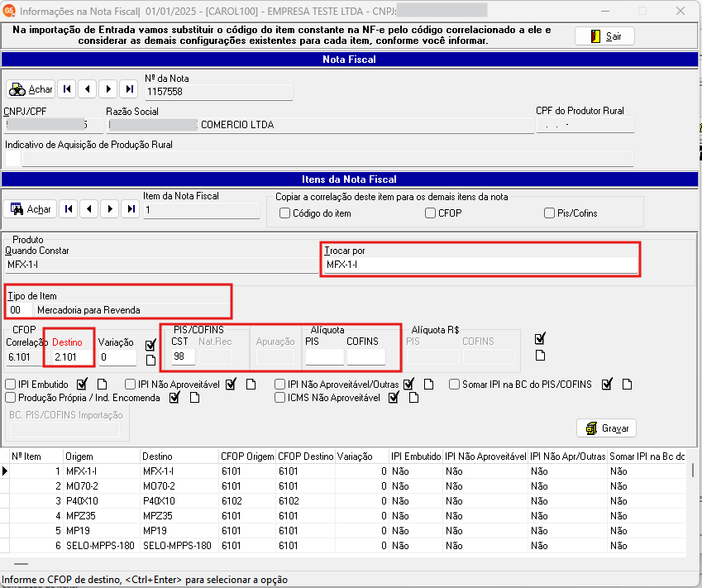Image resolution: width=702 pixels, height=588 pixels.
Task: Click blank page icon right of Alíquota R$
Action: point(541,355)
